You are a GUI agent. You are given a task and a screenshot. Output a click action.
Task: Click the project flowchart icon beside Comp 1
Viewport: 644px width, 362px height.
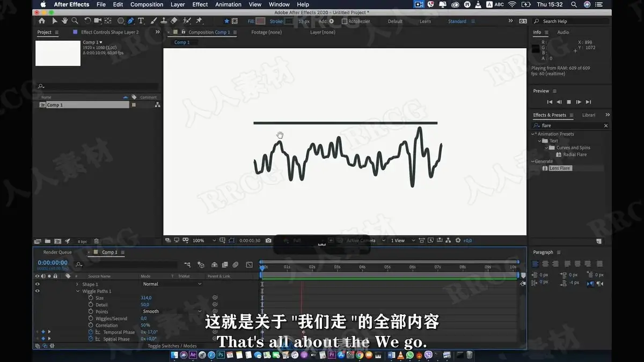pos(157,105)
